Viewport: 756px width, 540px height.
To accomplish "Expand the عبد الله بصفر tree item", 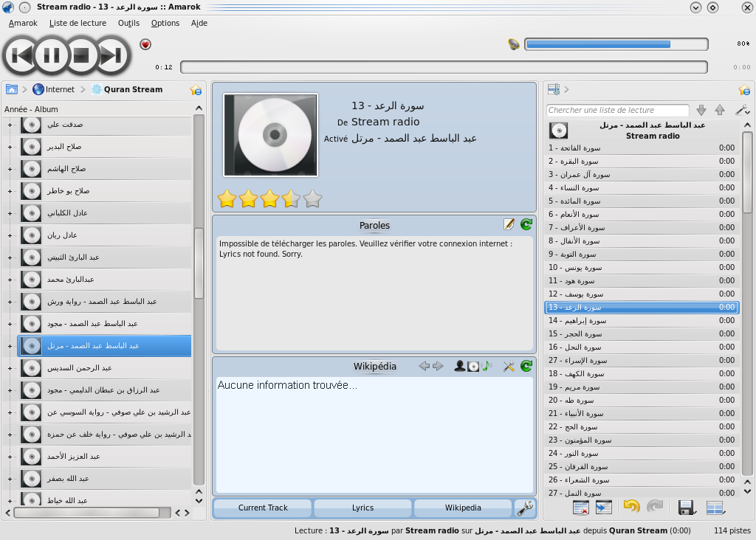I will point(10,480).
